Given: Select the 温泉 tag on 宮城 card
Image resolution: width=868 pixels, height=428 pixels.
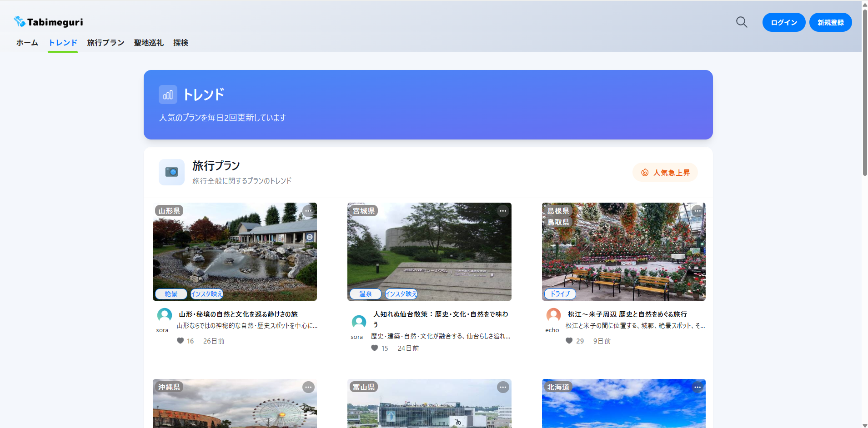Looking at the screenshot, I should (366, 294).
